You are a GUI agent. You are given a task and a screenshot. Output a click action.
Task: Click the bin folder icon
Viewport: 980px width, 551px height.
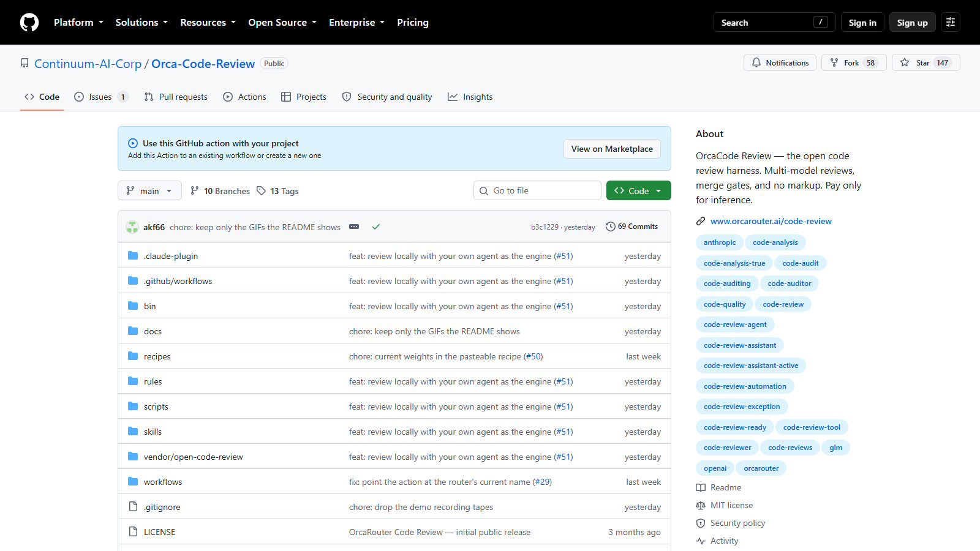point(133,306)
